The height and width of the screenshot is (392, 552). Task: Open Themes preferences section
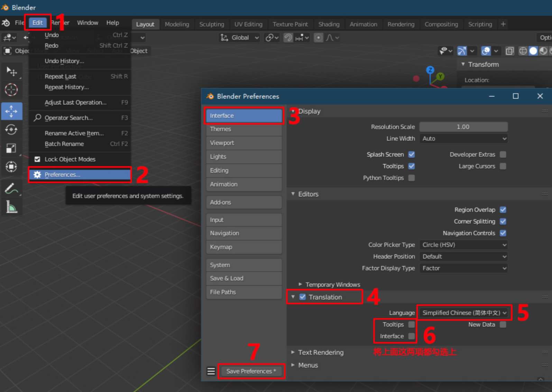coord(244,129)
